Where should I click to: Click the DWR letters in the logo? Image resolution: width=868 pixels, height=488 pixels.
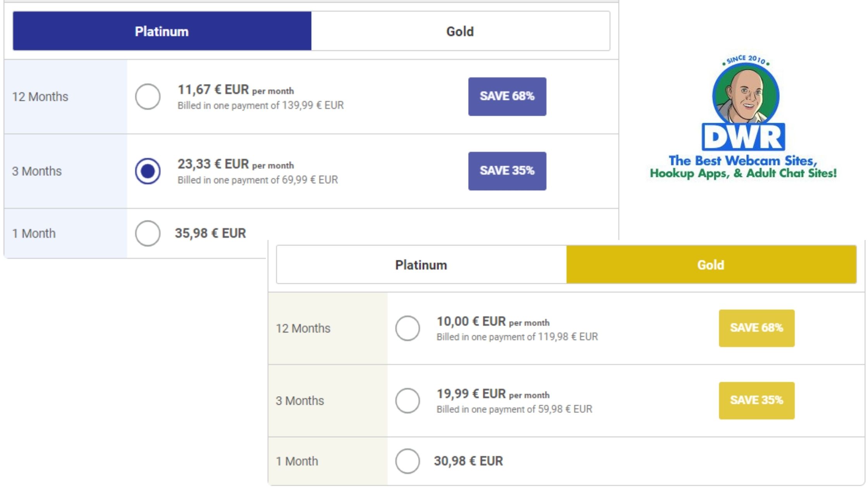coord(743,137)
